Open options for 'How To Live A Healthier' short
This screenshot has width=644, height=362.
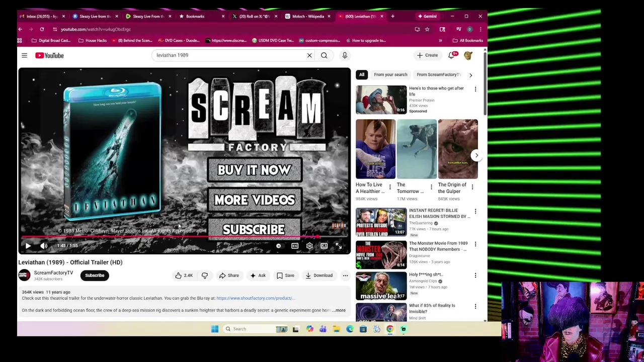click(x=389, y=187)
